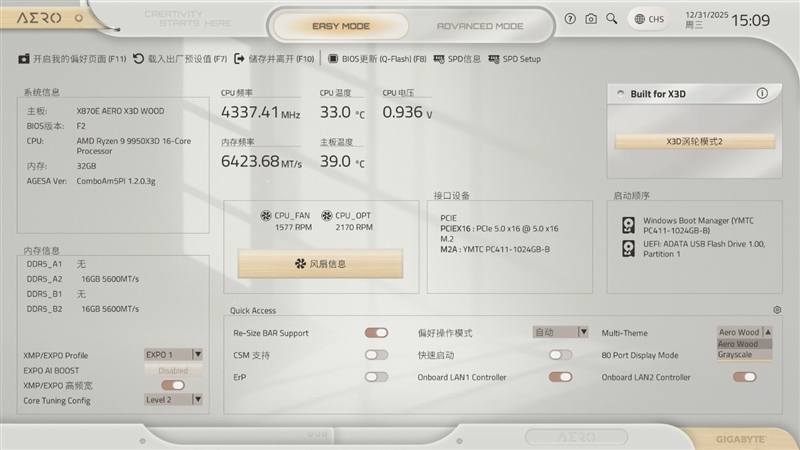The height and width of the screenshot is (450, 800).
Task: Click the CPU frequency 4337.41 MHz value
Action: (260, 112)
